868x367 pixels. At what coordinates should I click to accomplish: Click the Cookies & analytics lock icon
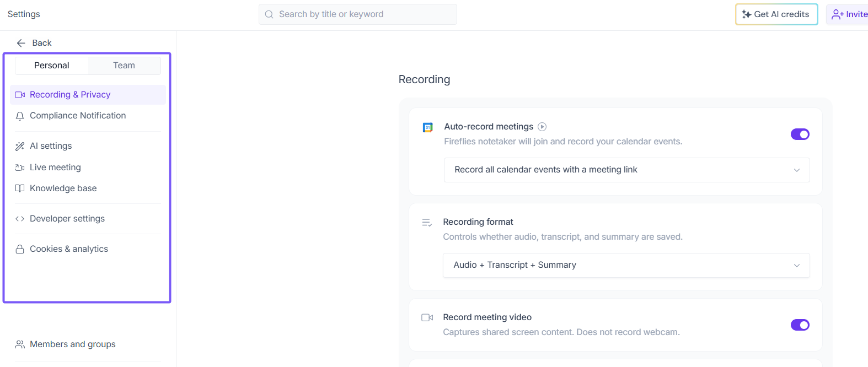tap(20, 249)
